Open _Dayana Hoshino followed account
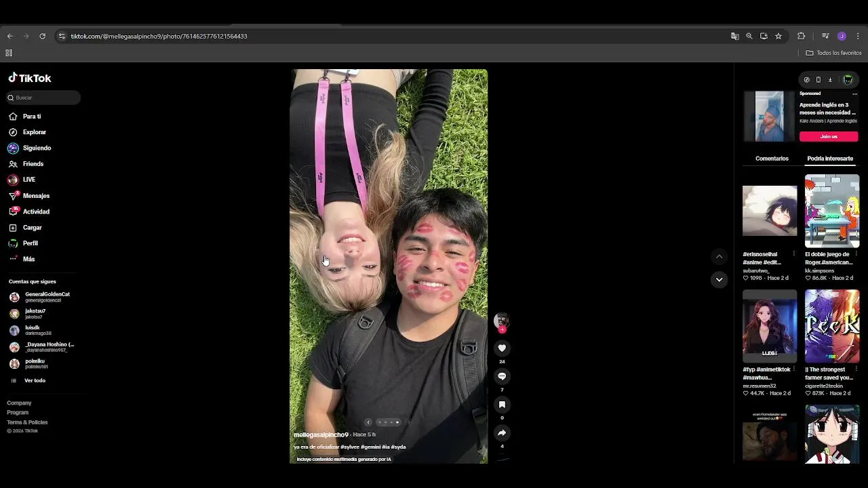The height and width of the screenshot is (488, 868). [41, 347]
